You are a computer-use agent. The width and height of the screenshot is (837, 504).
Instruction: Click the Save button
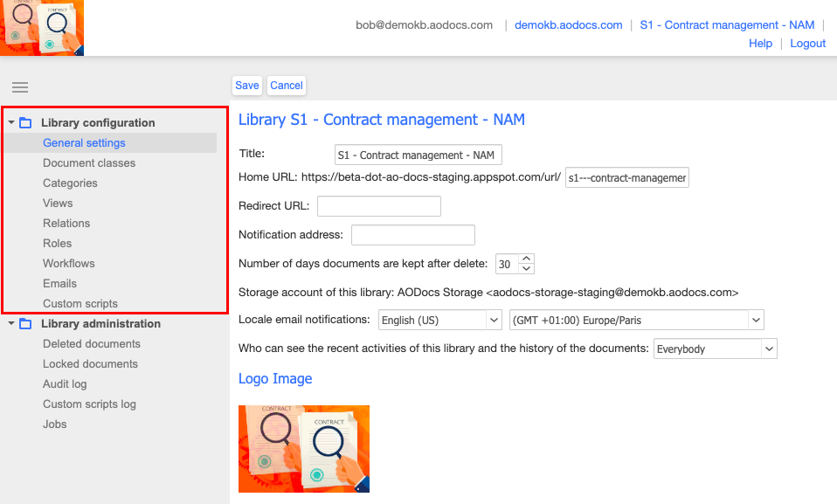247,86
